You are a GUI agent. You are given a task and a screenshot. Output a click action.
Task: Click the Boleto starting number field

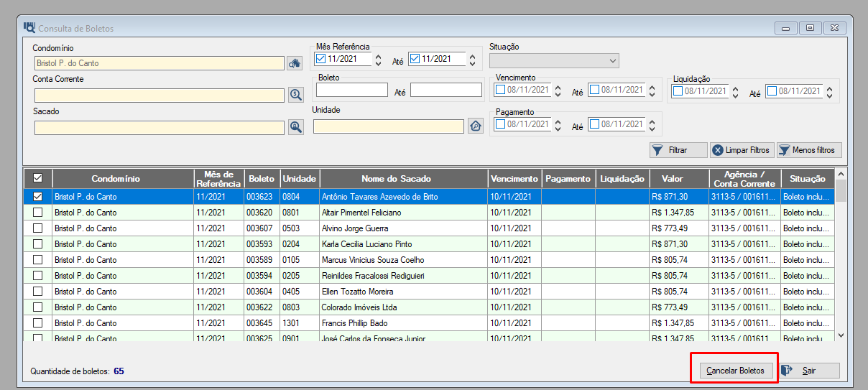click(352, 90)
